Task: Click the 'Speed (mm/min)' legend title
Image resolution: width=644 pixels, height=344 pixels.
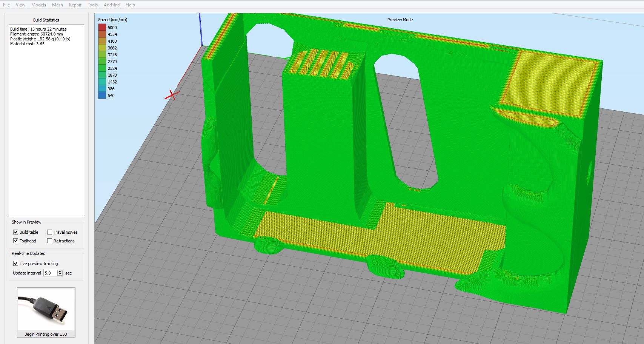Action: pos(112,20)
